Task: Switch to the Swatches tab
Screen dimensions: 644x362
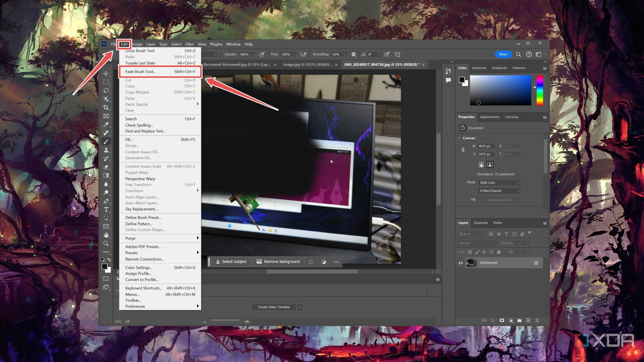Action: click(x=479, y=68)
